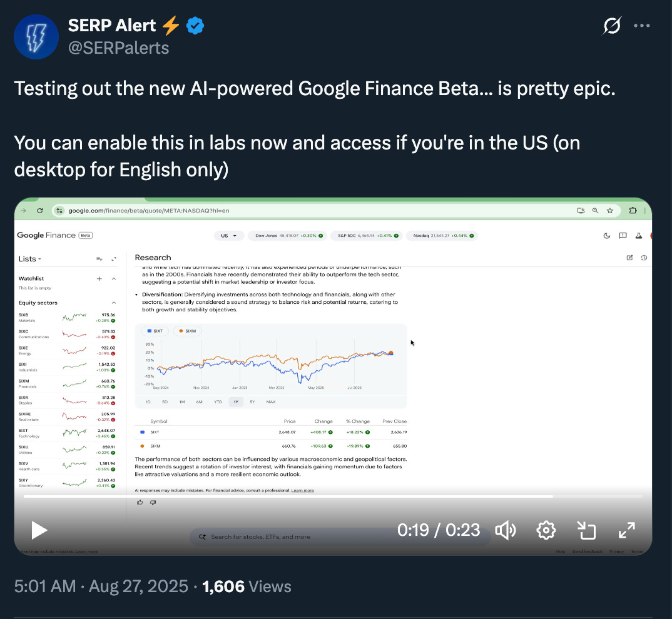Mute the video volume
Screen dimensions: 672x619
click(506, 530)
